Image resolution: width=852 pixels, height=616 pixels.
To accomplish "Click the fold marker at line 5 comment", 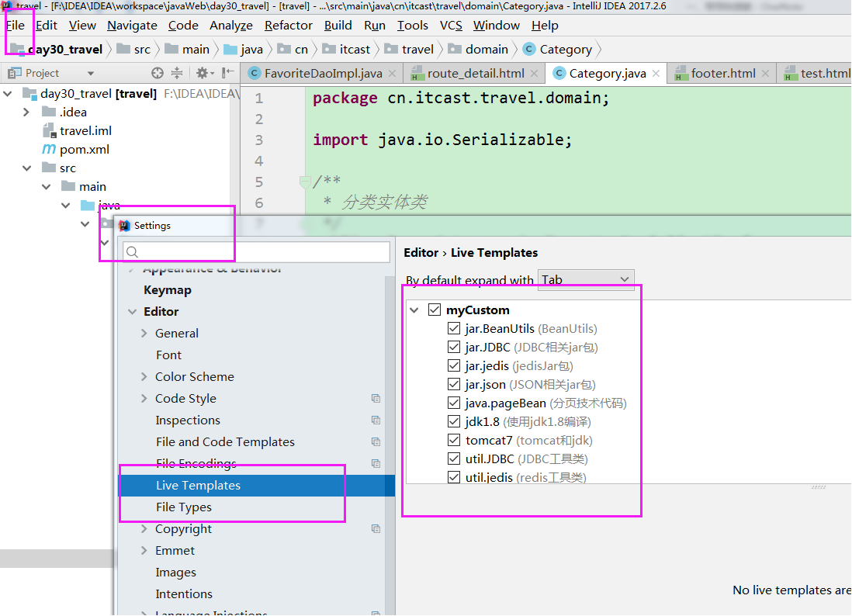I will tap(305, 182).
